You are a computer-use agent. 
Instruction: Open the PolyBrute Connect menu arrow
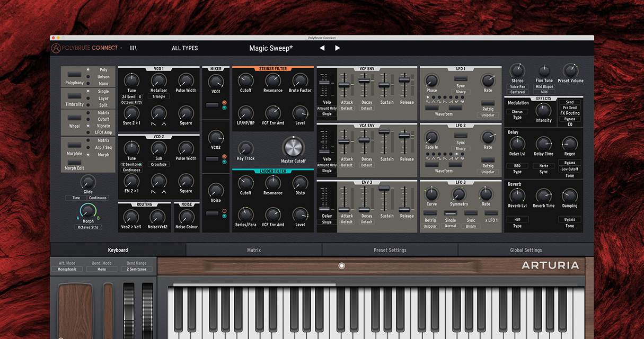[x=121, y=48]
